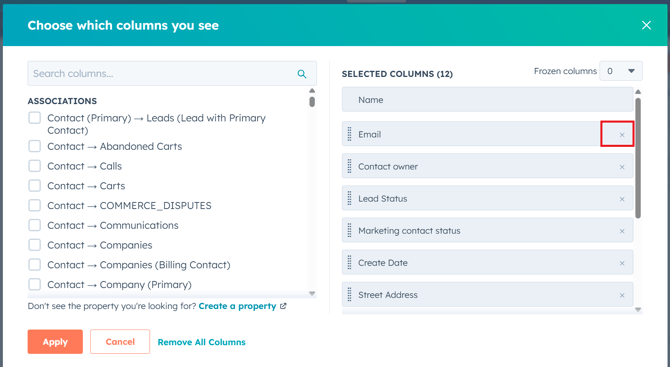Apply the column selection
The image size is (670, 367).
55,342
